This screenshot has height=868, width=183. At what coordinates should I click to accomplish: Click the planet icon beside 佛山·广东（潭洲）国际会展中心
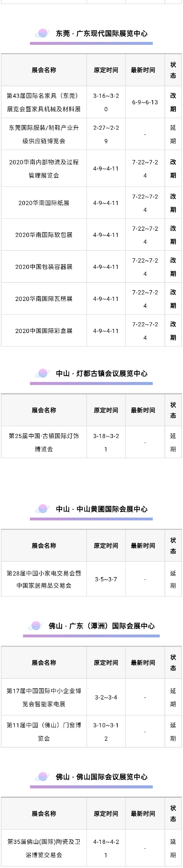point(36,626)
